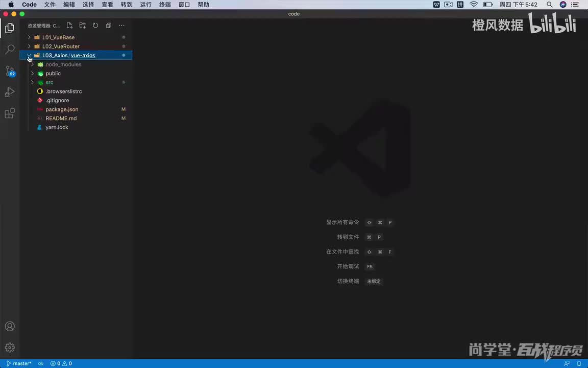Open the 帮助 menu

[203, 5]
